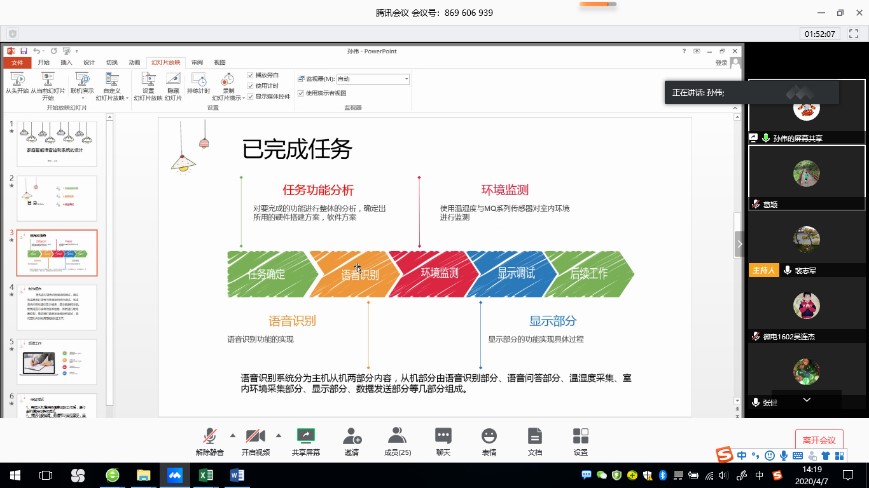Toggle fullscreen icon beside meeting timer
869x488 pixels.
click(x=855, y=33)
